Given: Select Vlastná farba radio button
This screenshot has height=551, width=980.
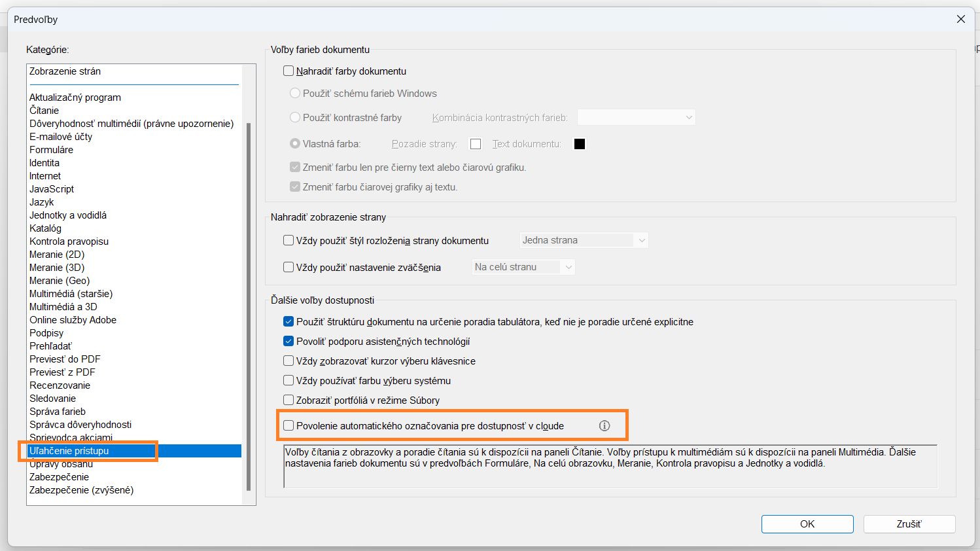Looking at the screenshot, I should point(295,143).
